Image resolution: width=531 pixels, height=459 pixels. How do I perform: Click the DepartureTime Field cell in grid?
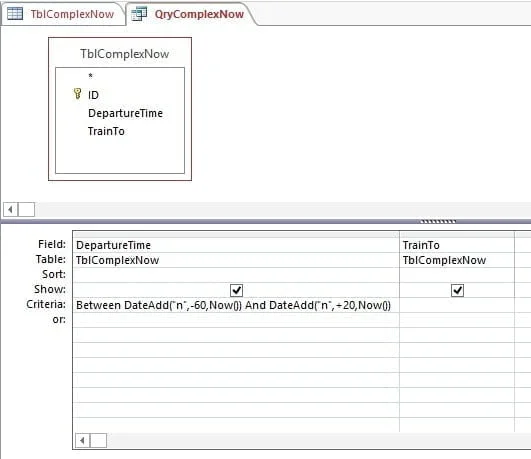[236, 245]
